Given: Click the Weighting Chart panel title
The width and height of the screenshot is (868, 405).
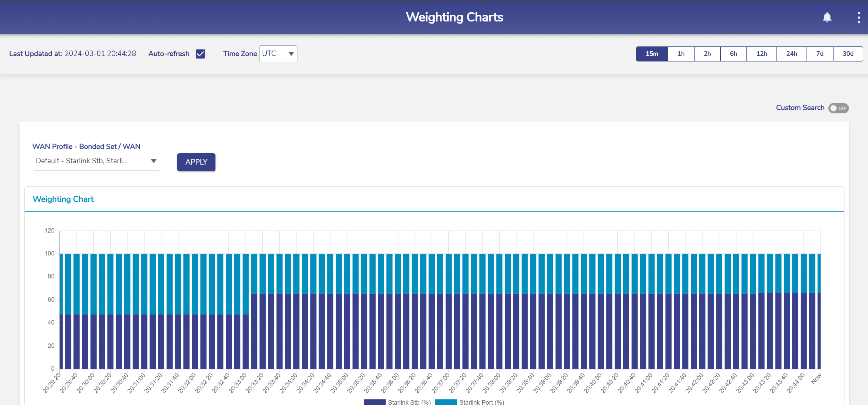Looking at the screenshot, I should point(63,199).
